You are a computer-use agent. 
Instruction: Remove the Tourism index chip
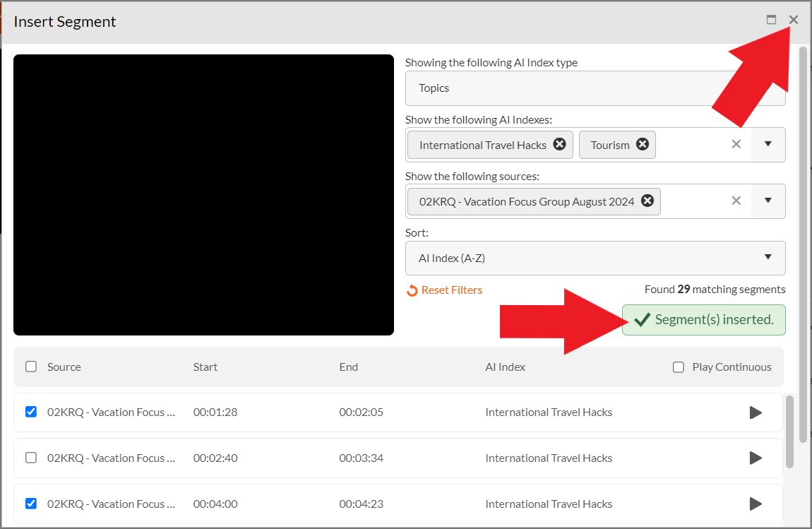click(x=642, y=144)
